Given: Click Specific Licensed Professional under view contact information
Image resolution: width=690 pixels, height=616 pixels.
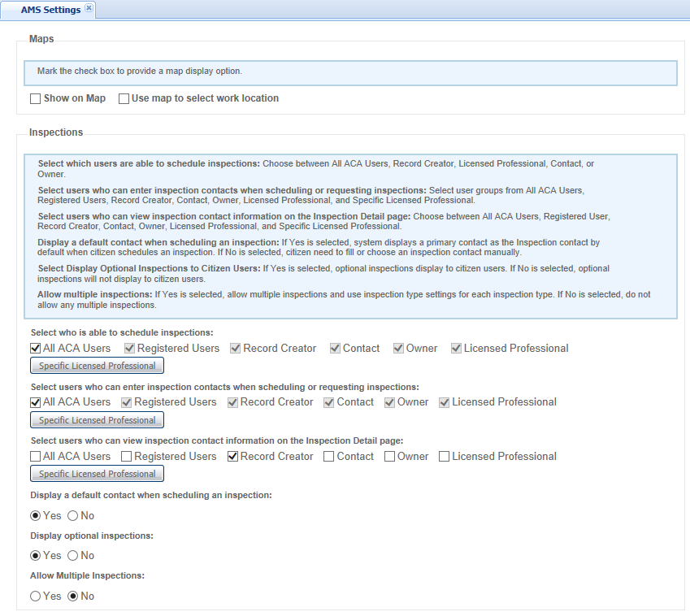Looking at the screenshot, I should 97,474.
